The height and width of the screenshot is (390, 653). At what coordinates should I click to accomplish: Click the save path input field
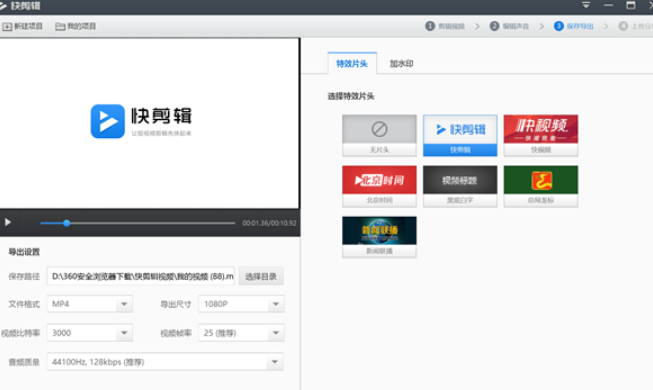point(141,276)
